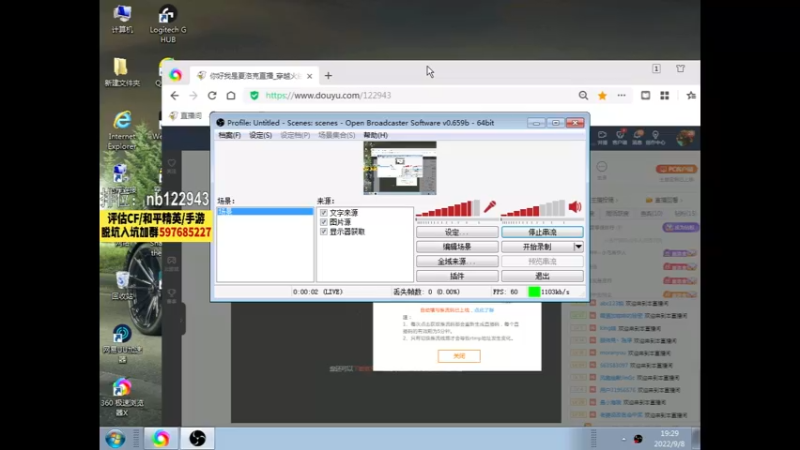800x450 pixels.
Task: Open the Internet Explorer desktop icon
Action: [122, 131]
